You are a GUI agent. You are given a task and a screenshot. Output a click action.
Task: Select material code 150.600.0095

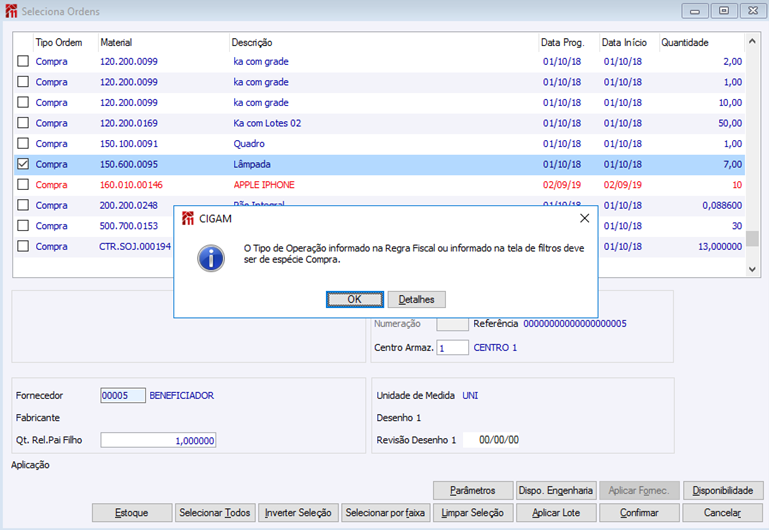point(129,164)
